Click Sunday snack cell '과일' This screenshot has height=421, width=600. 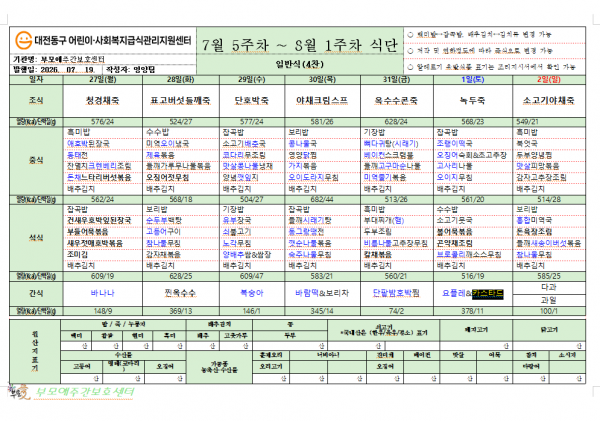(x=549, y=300)
